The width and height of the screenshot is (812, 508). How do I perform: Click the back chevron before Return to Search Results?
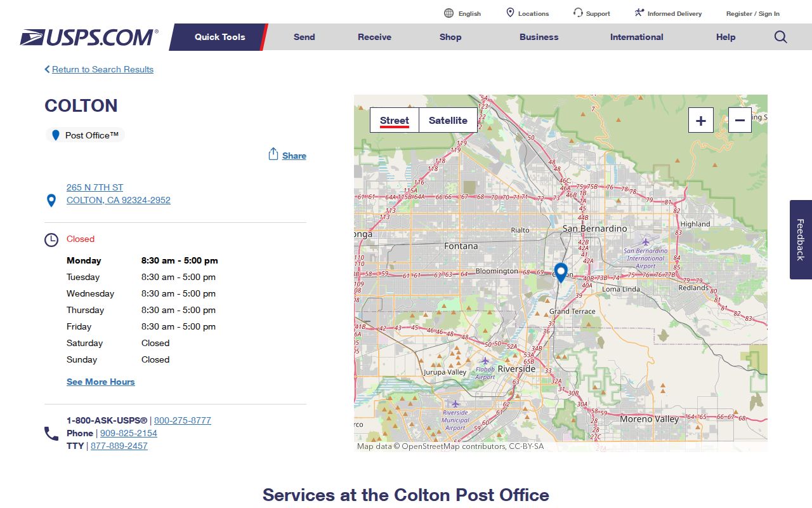click(x=47, y=69)
